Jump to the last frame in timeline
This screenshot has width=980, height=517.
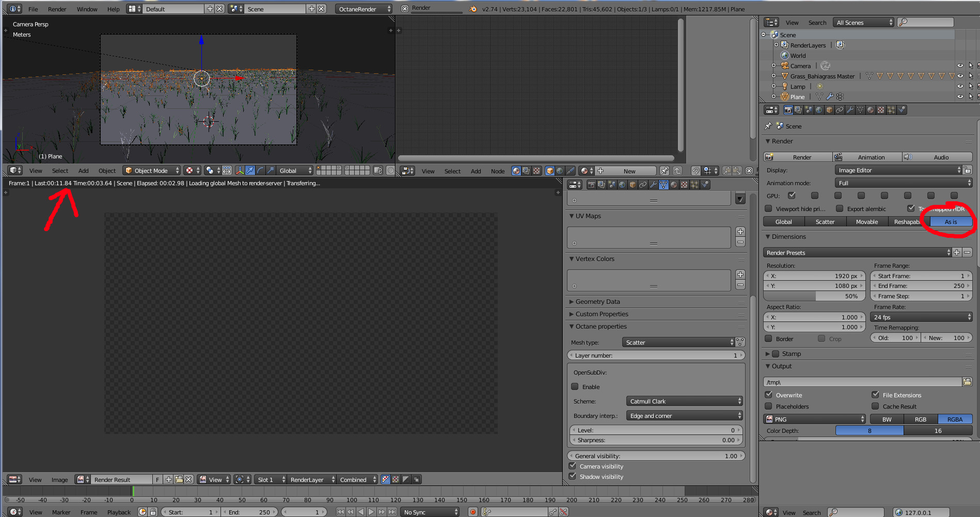392,512
